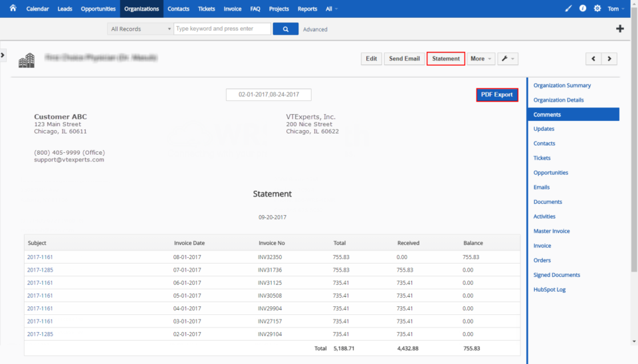Image resolution: width=638 pixels, height=364 pixels.
Task: Open subject 2017-1161 dated 05-01-2017
Action: 40,296
